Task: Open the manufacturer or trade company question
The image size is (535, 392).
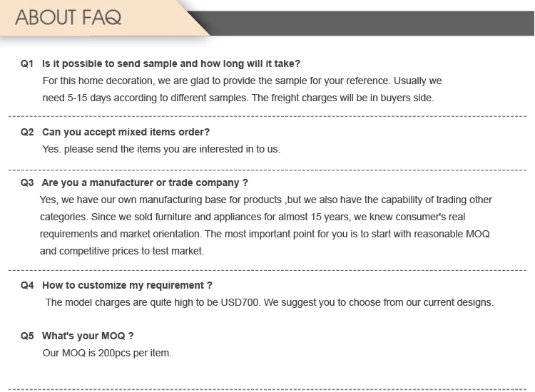Action: click(145, 182)
